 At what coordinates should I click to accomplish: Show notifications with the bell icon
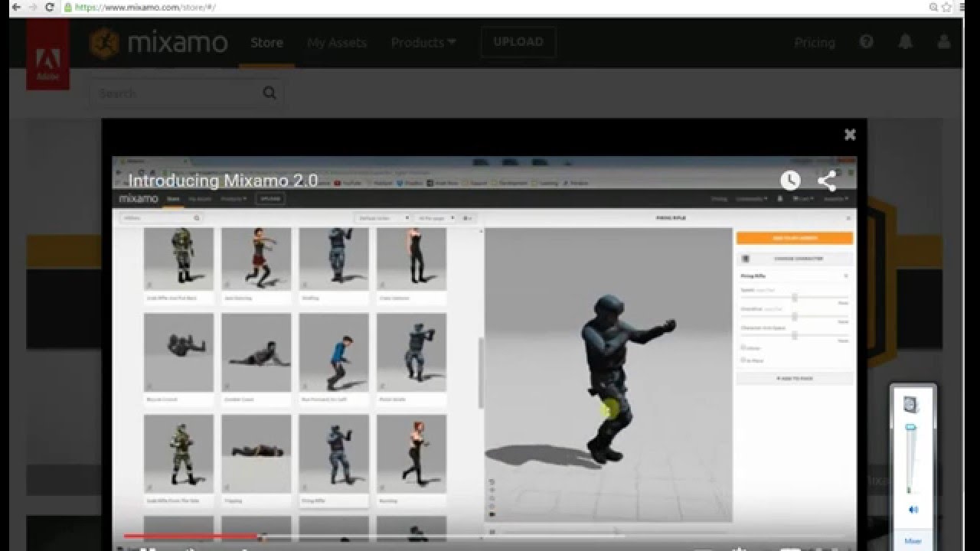pos(906,42)
